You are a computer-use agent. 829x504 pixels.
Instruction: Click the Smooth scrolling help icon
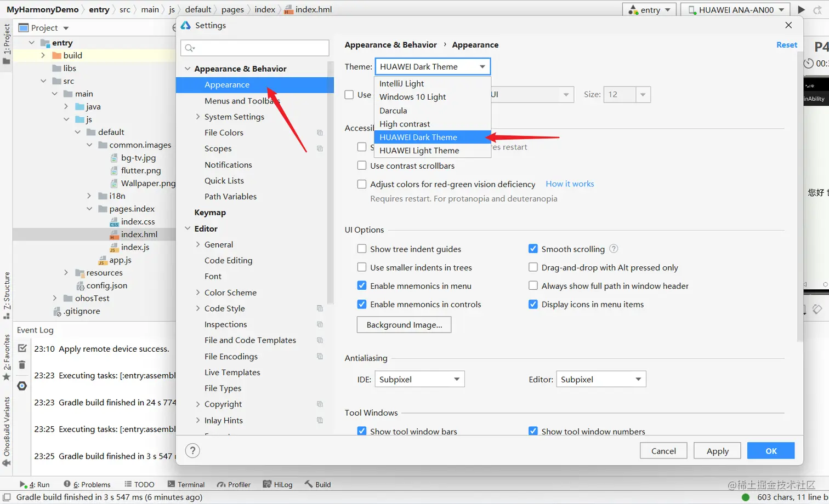tap(614, 249)
